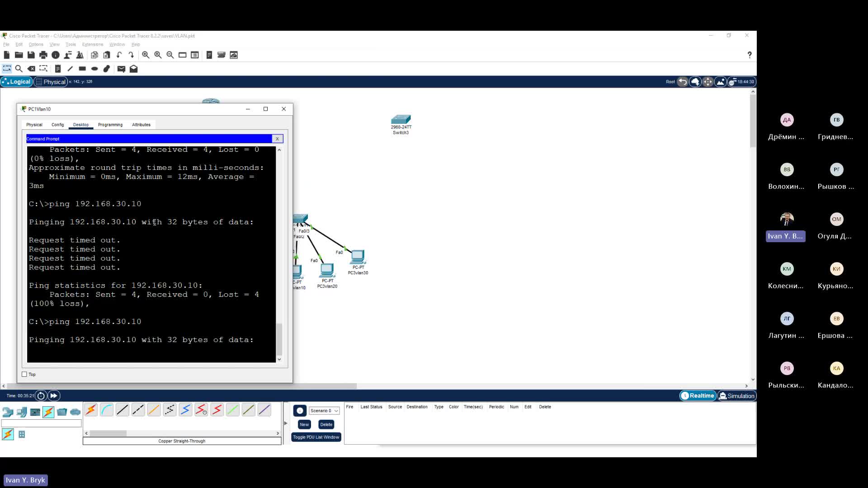Copy selection using the Copy icon
The image size is (868, 488).
tap(94, 55)
